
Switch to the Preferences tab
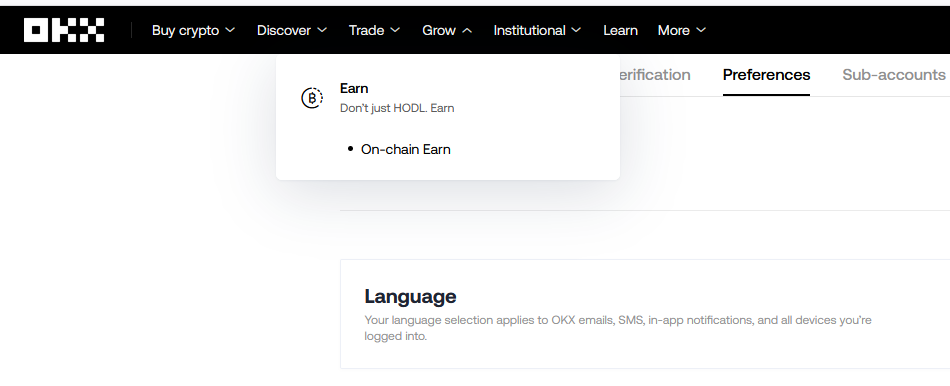tap(766, 75)
